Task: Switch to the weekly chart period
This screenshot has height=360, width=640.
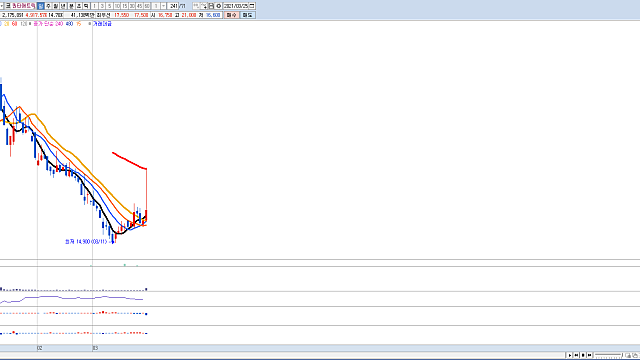Action: (48, 6)
